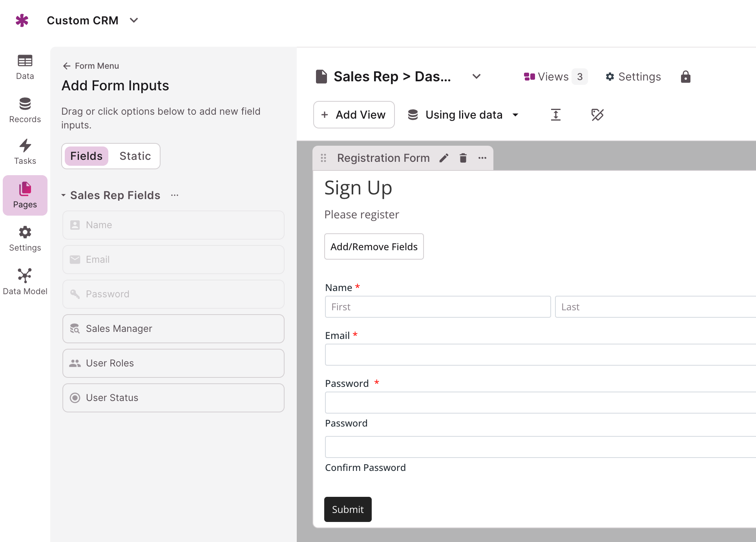The height and width of the screenshot is (542, 756).
Task: Click the vertical spacing toolbar icon
Action: [556, 115]
